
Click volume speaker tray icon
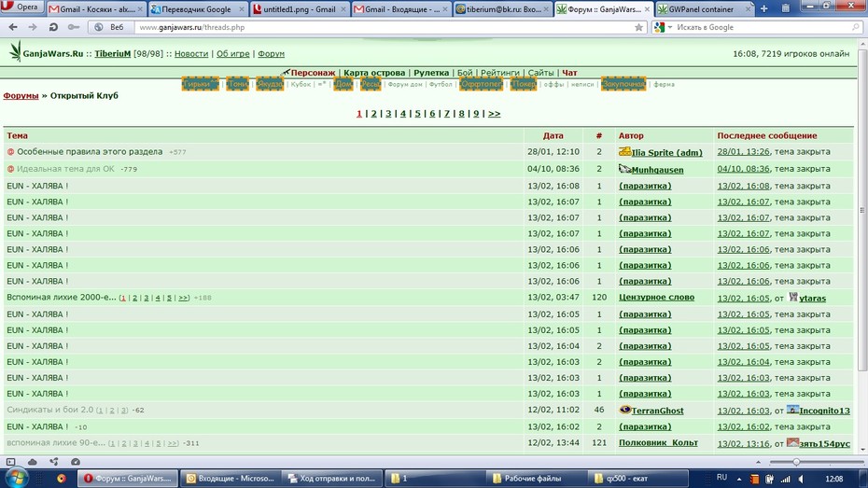point(802,479)
